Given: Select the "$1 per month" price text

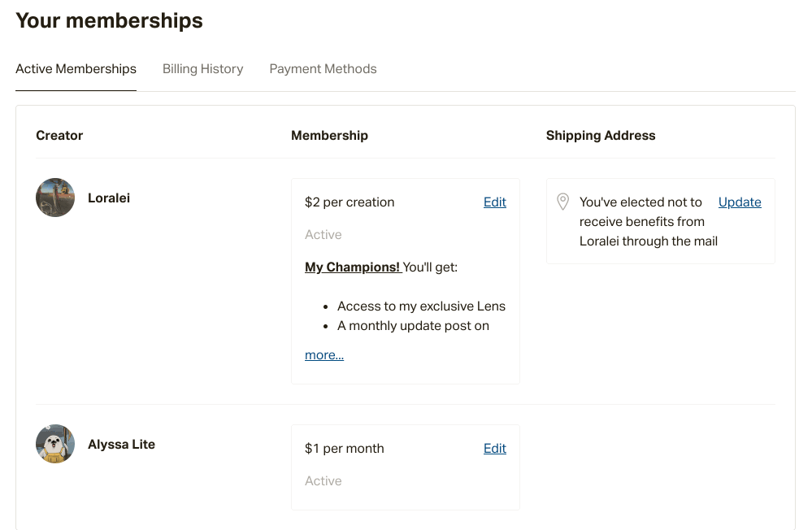Looking at the screenshot, I should tap(345, 448).
